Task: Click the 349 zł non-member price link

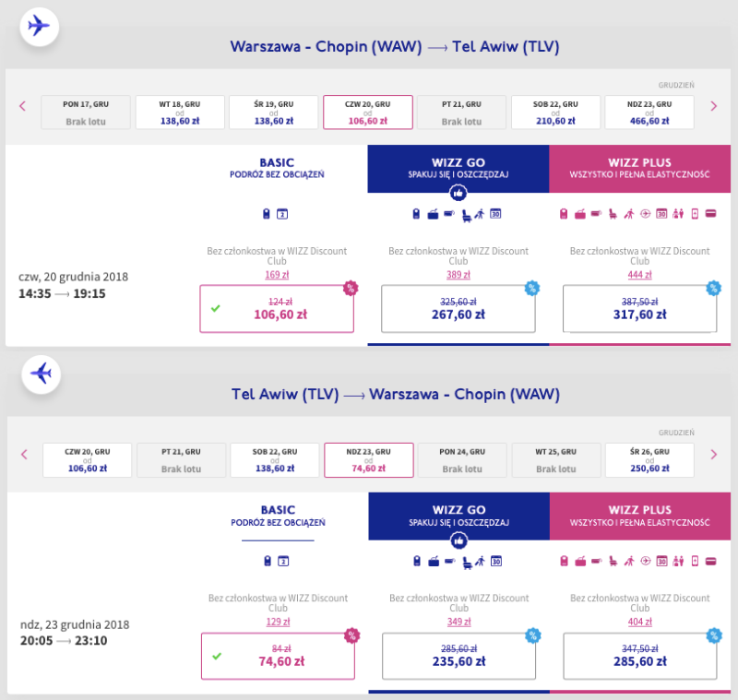Action: click(458, 622)
